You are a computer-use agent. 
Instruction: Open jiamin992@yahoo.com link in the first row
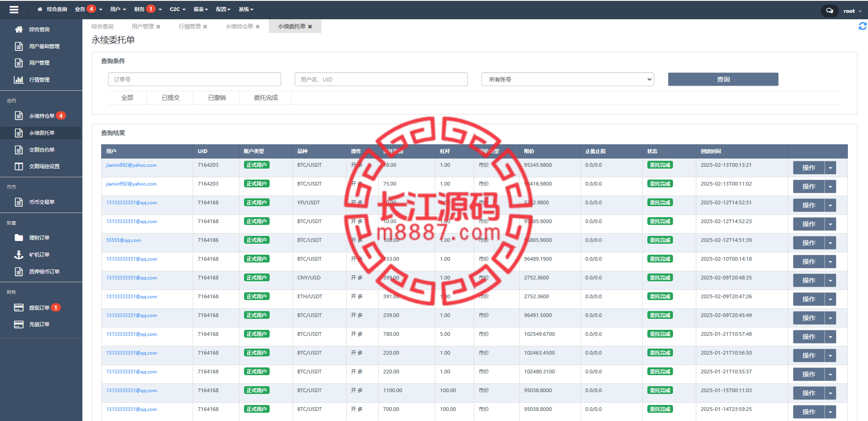coord(131,165)
